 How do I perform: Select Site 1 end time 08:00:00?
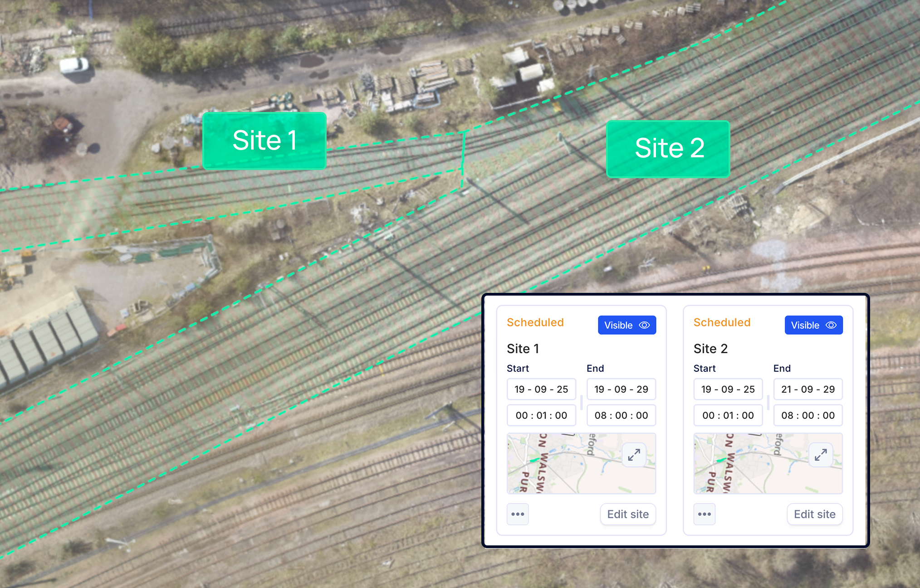pyautogui.click(x=621, y=415)
